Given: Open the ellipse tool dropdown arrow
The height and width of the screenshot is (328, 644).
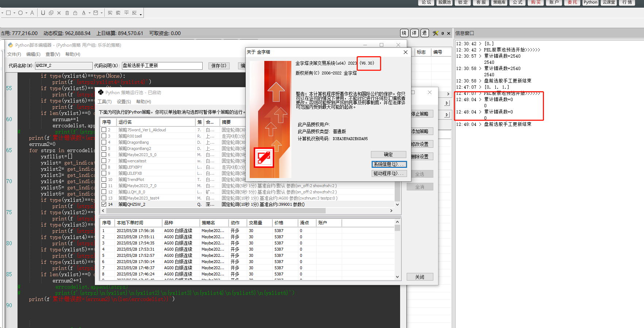Looking at the screenshot, I should coord(26,13).
